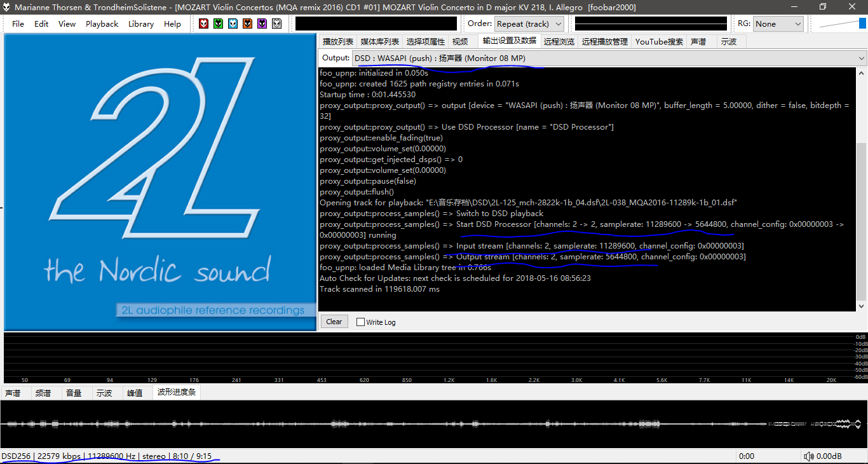The image size is (868, 464).
Task: Open the playback Order dropdown
Action: (x=529, y=24)
